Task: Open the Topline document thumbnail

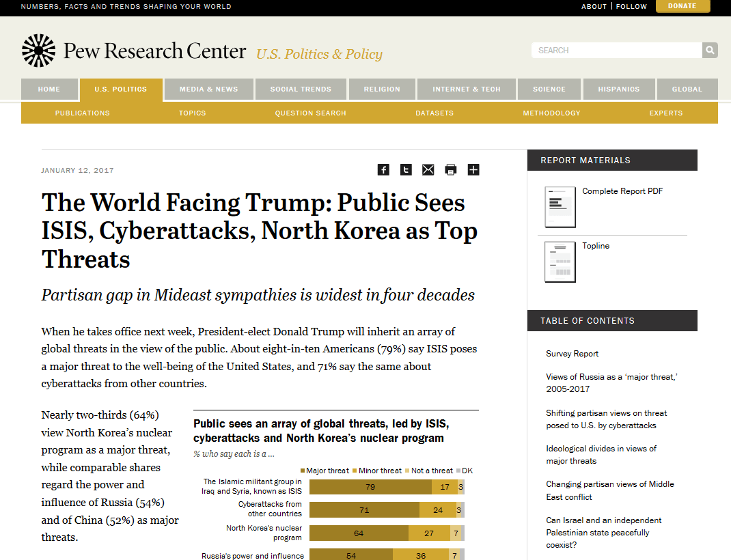Action: (x=560, y=262)
